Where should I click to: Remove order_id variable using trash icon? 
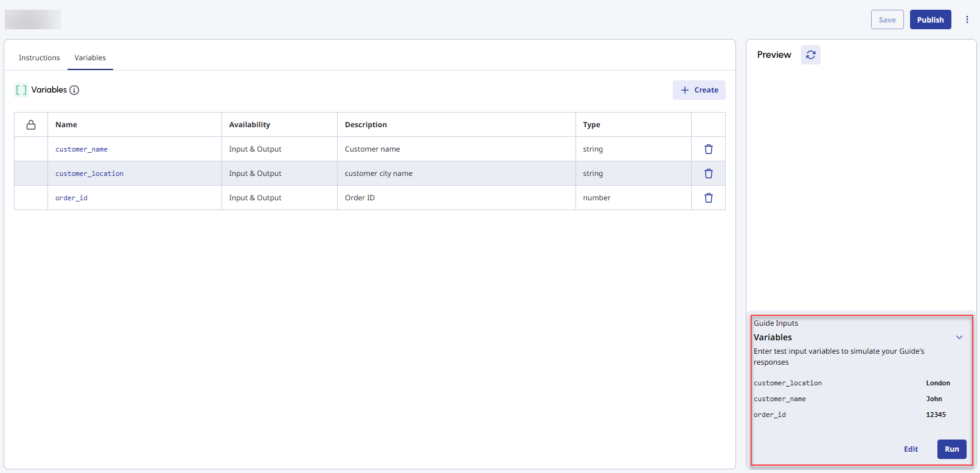(x=708, y=198)
